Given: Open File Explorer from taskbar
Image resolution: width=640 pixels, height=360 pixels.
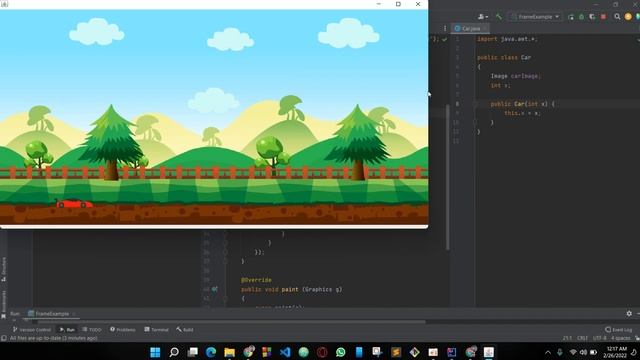Looking at the screenshot, I should (229, 352).
